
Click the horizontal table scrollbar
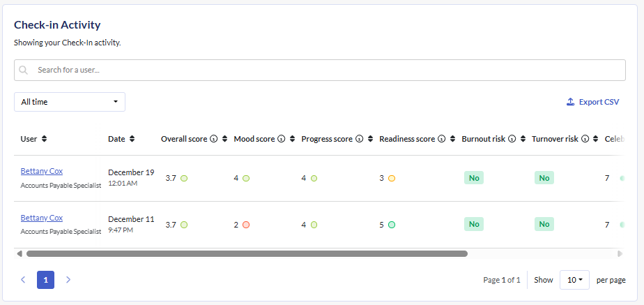point(247,254)
